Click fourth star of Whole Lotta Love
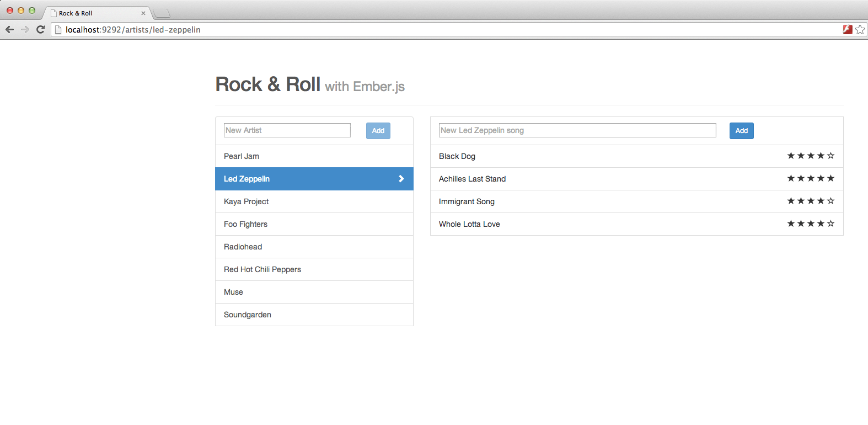Image resolution: width=868 pixels, height=425 pixels. [821, 224]
